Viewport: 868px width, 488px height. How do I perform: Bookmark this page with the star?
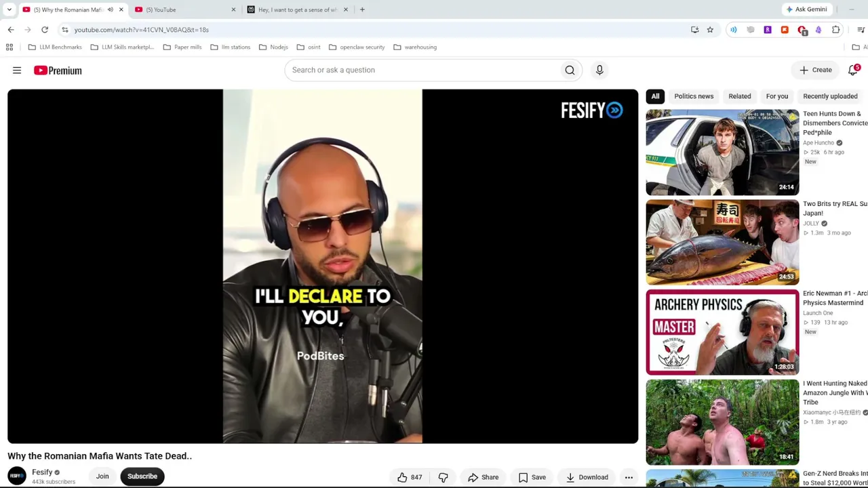coord(710,30)
